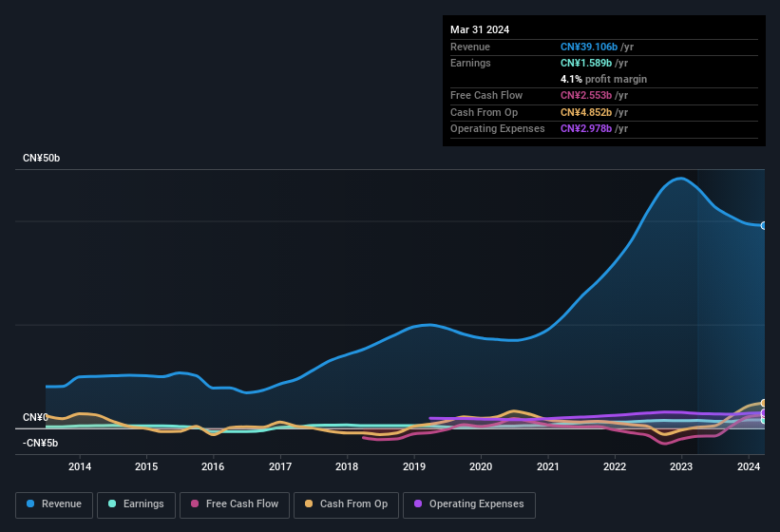Click the CN¥1.589b earnings value
Image resolution: width=780 pixels, height=532 pixels.
(586, 63)
